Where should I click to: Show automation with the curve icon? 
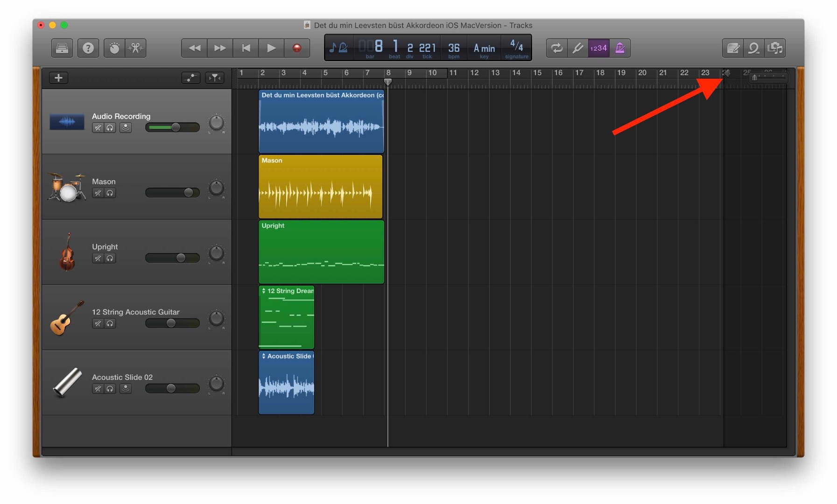point(190,78)
